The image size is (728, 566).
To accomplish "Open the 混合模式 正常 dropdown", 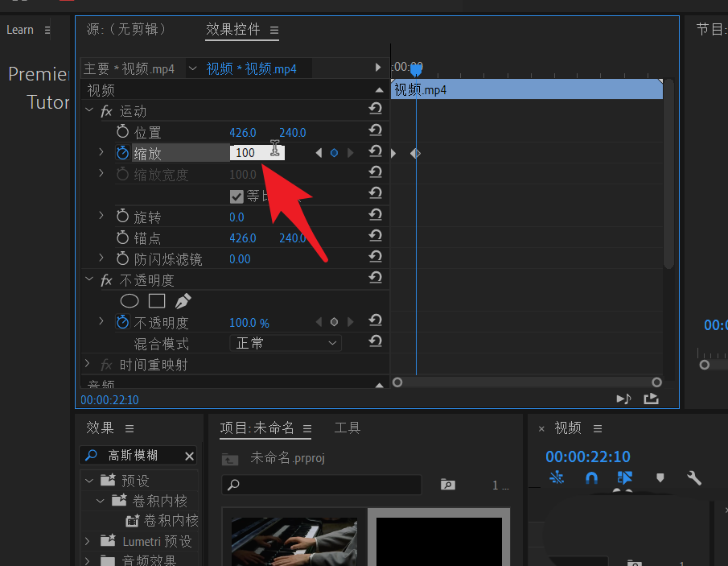I will [286, 344].
